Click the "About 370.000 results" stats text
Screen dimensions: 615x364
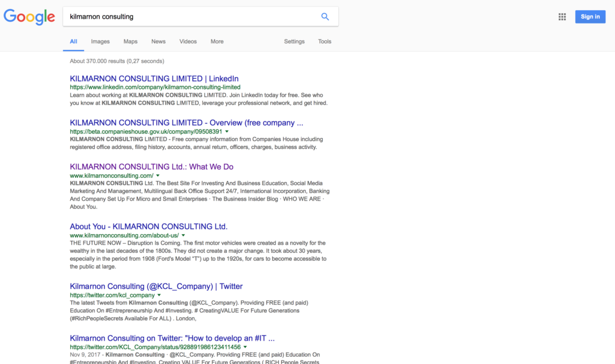click(117, 61)
